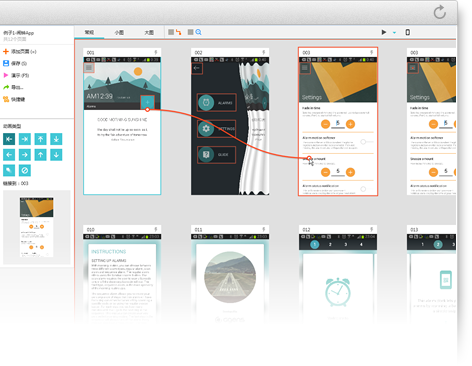Select the plain down arrow animation icon

coord(56,155)
